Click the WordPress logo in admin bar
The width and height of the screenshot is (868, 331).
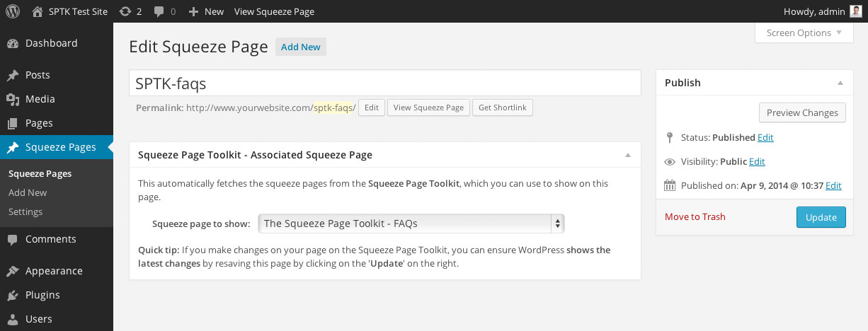[x=13, y=11]
